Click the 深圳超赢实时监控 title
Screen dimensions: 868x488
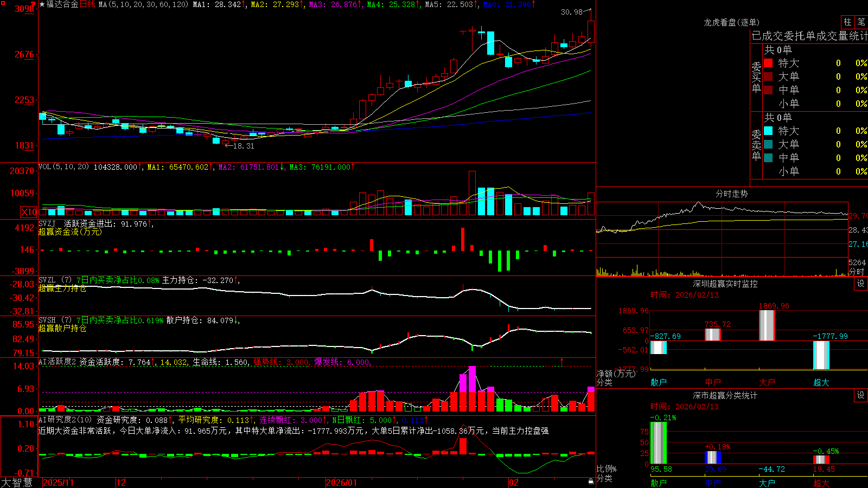click(725, 284)
